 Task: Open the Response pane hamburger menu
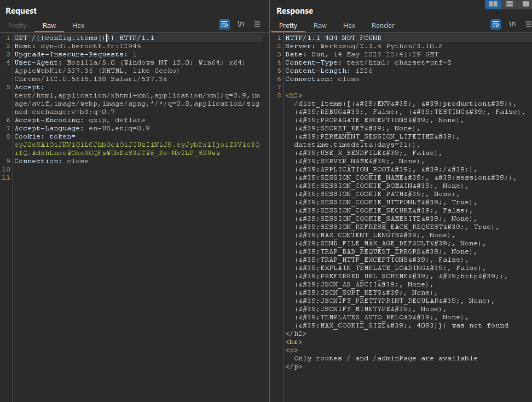[529, 24]
